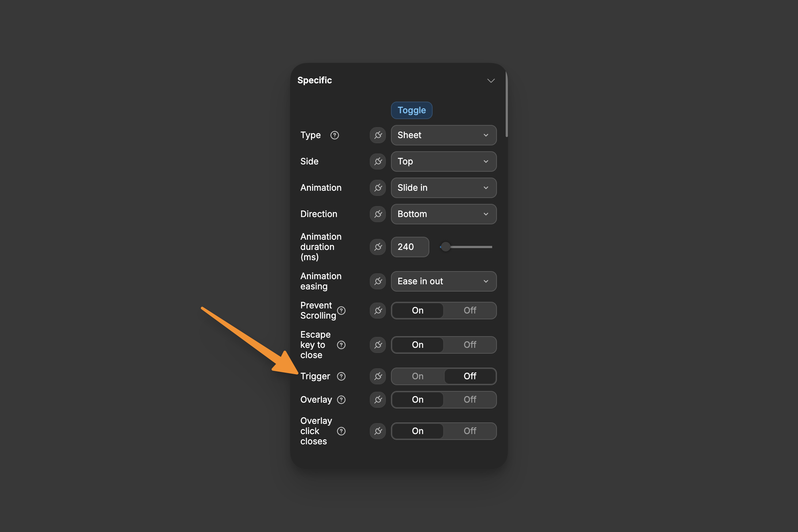The width and height of the screenshot is (798, 532).
Task: Click the reset icon next to Prevent Scrolling
Action: pos(378,311)
